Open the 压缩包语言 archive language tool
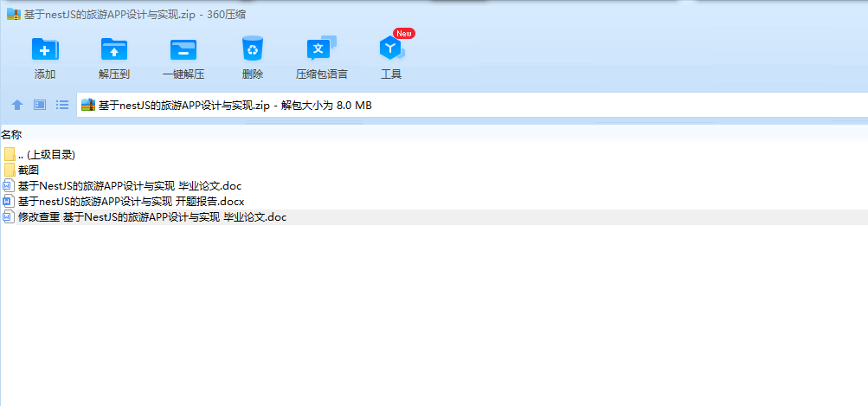 322,48
